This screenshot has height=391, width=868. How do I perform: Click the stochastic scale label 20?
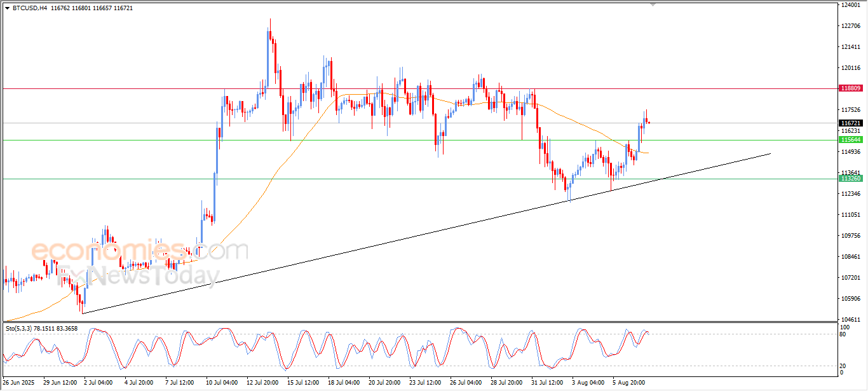tap(843, 366)
